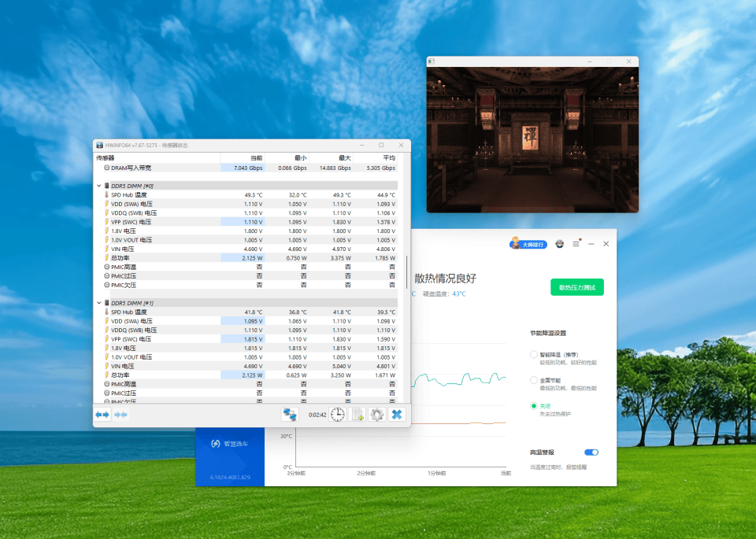Image resolution: width=756 pixels, height=539 pixels.
Task: Collapse the DDR5 DIMM [#1] sensor group
Action: [99, 303]
